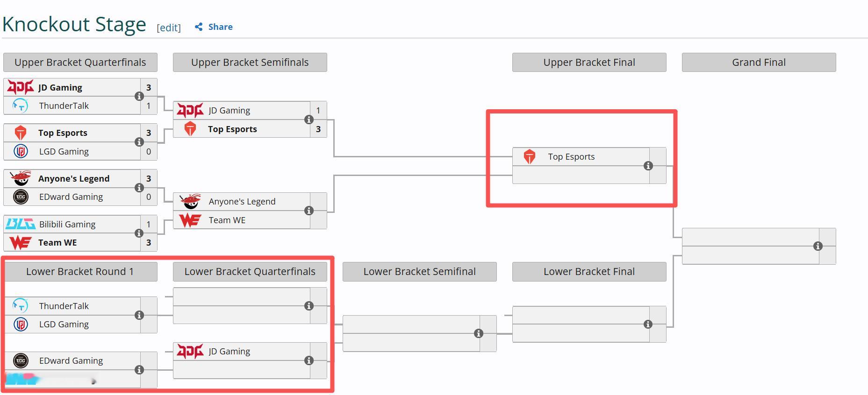This screenshot has height=395, width=868.
Task: Click the Lower Bracket Semifinal header
Action: tap(420, 272)
